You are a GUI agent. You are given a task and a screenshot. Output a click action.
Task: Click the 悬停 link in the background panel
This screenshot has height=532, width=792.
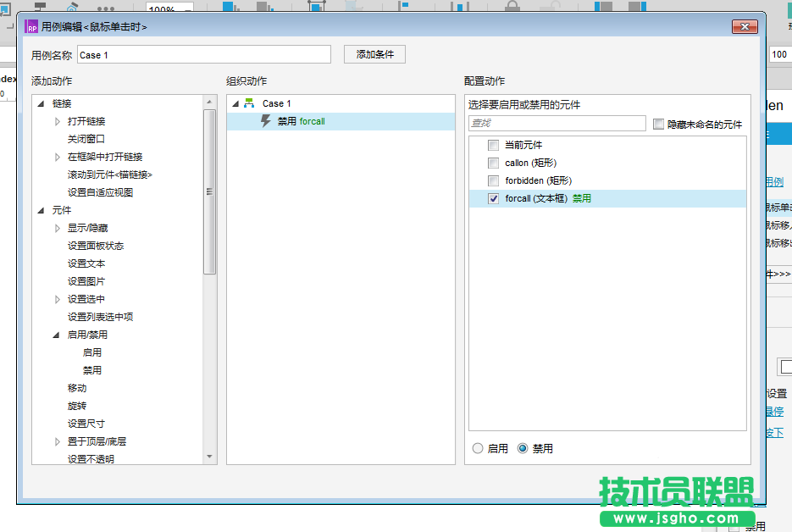(775, 412)
